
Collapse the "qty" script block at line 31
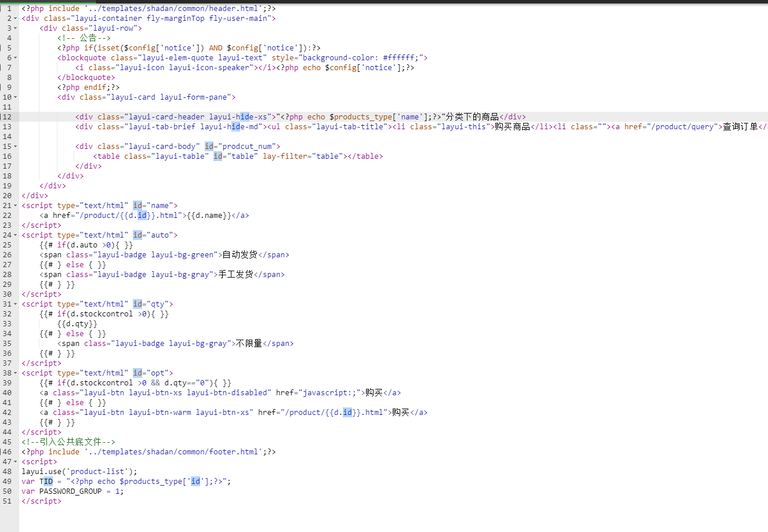(16, 304)
